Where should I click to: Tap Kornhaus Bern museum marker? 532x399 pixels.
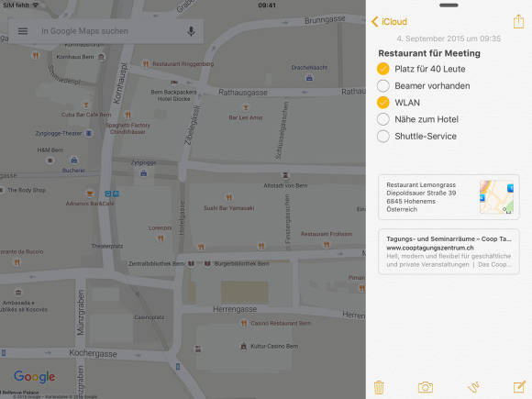(101, 57)
